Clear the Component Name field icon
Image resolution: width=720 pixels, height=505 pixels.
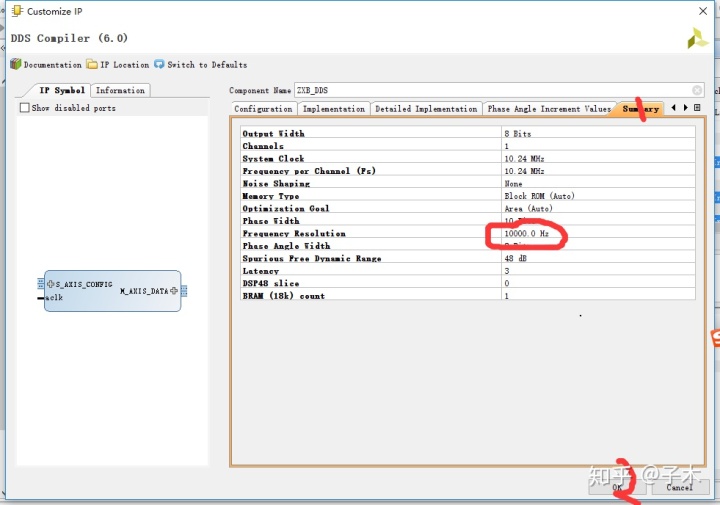click(x=697, y=90)
